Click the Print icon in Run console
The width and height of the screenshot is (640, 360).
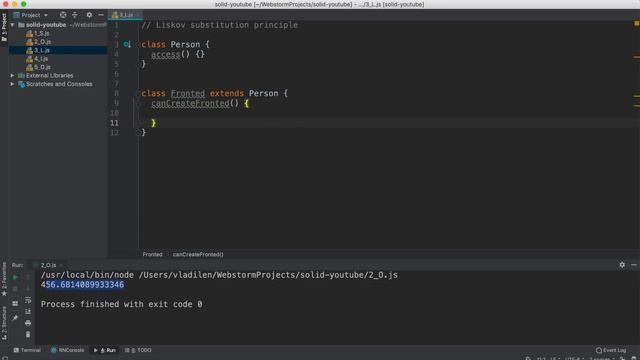tap(28, 323)
